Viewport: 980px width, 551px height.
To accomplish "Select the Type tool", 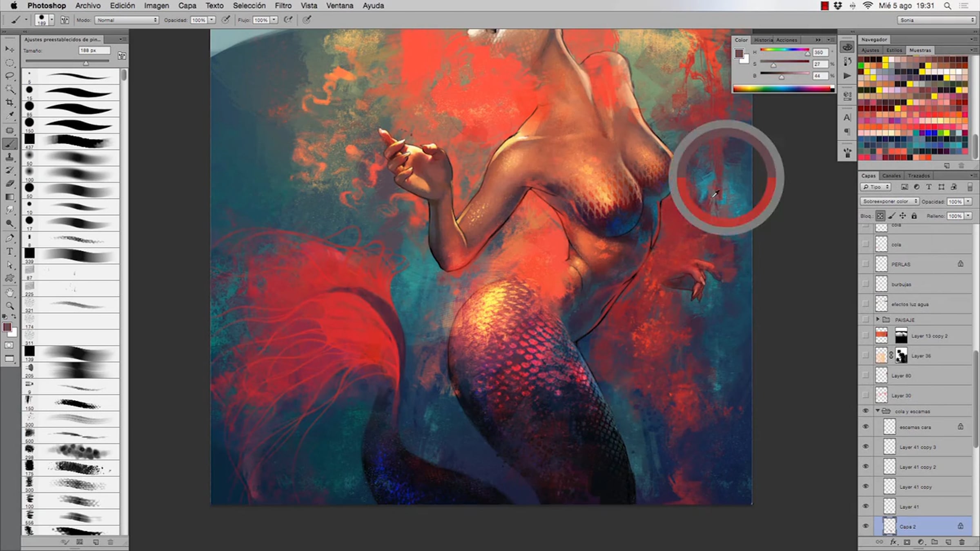I will pyautogui.click(x=9, y=251).
